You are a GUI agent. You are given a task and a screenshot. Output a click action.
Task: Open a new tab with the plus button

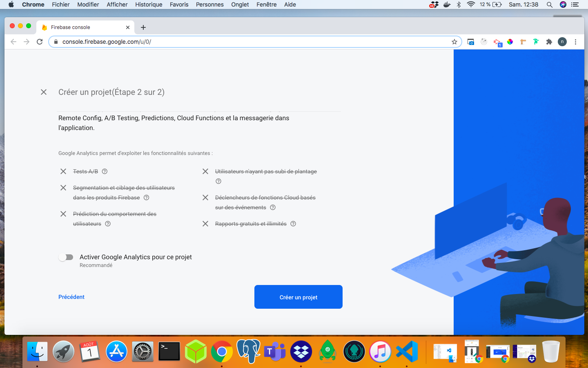pyautogui.click(x=143, y=27)
